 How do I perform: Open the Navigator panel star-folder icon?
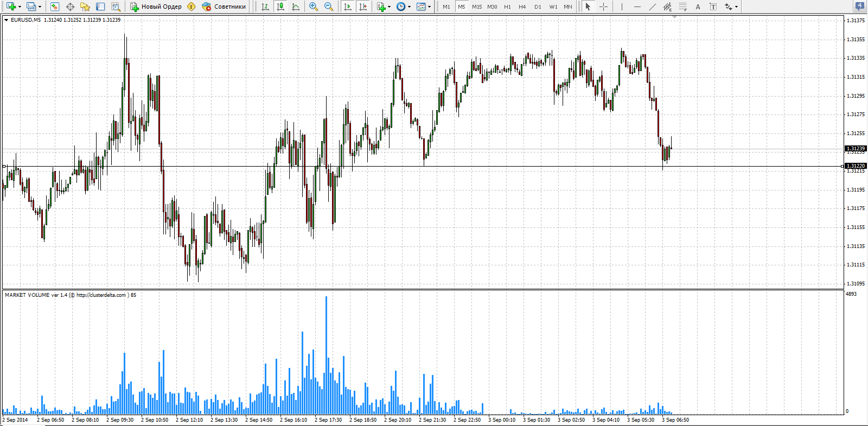pyautogui.click(x=85, y=7)
